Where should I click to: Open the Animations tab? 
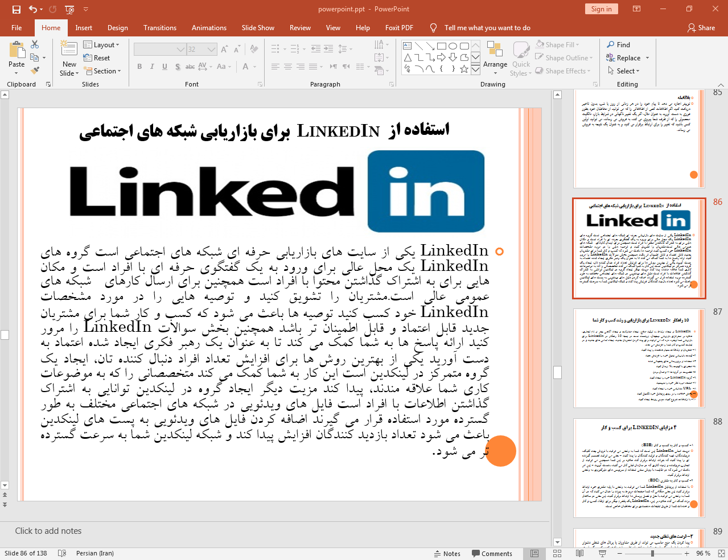(x=209, y=27)
